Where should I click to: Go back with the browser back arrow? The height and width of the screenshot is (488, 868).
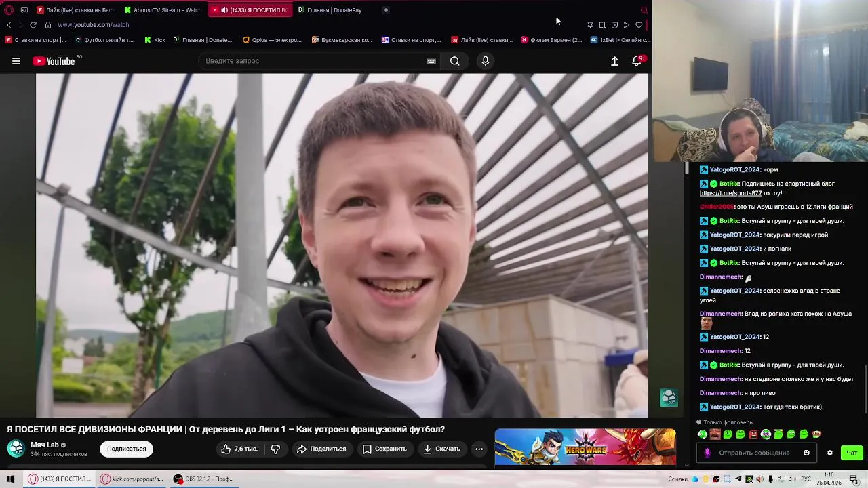pos(9,25)
